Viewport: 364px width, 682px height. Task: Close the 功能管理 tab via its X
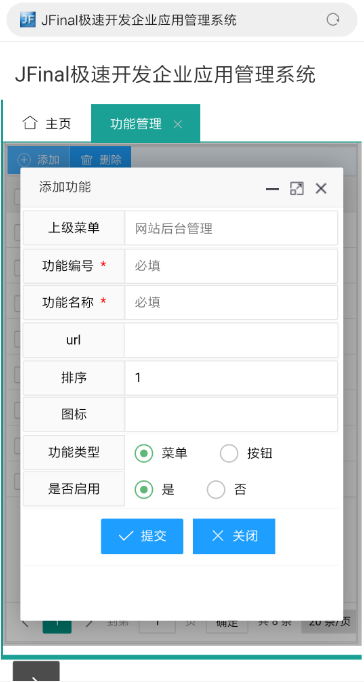pos(177,124)
